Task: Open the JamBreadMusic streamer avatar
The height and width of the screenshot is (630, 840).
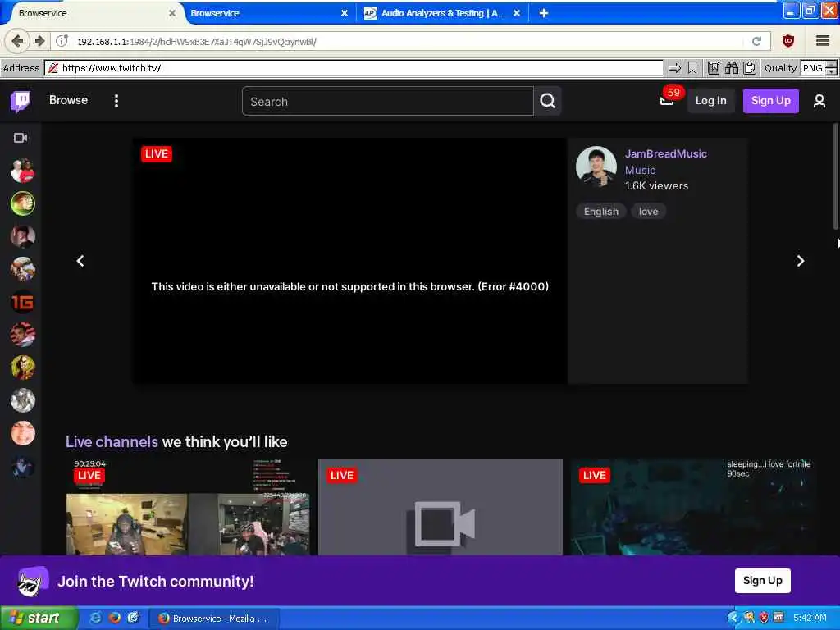Action: [x=596, y=167]
